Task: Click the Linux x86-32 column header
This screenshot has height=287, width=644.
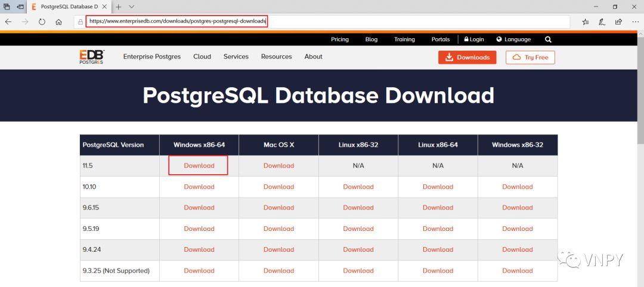Action: point(358,145)
